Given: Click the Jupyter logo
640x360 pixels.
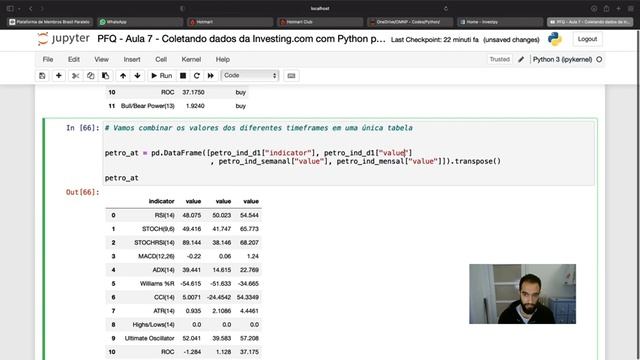Looking at the screenshot, I should click(x=64, y=39).
